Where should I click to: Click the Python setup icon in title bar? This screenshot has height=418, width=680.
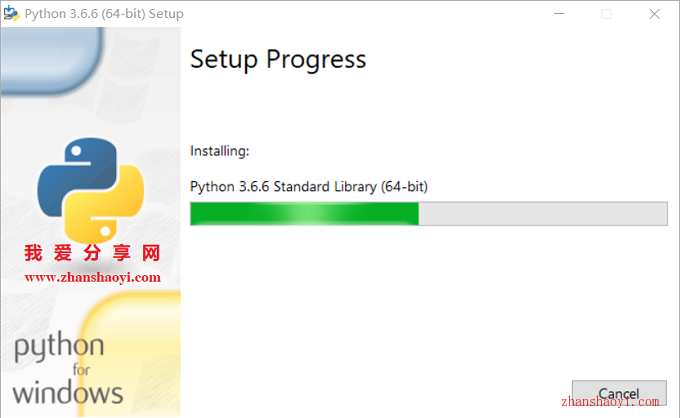11,13
